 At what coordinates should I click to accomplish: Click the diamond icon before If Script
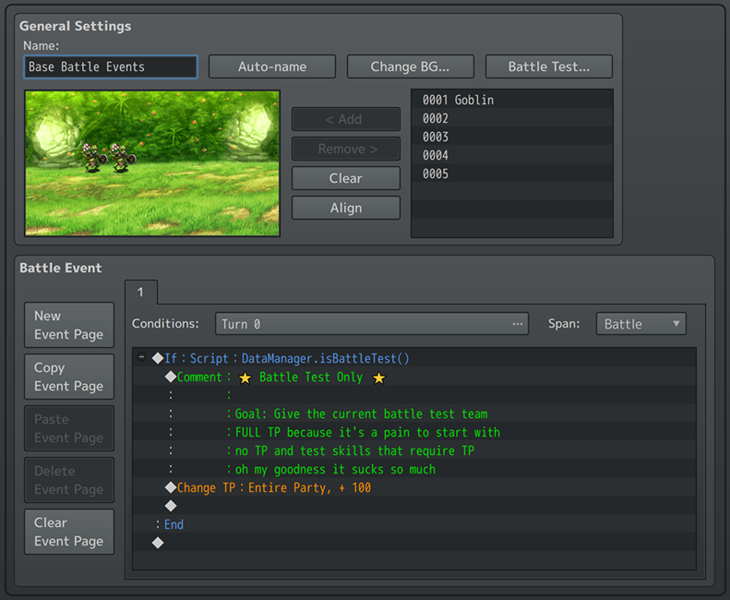pyautogui.click(x=157, y=358)
